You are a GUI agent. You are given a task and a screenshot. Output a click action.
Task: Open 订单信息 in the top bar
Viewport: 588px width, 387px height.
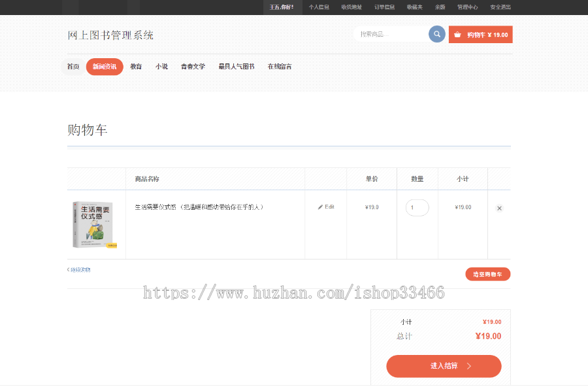(384, 7)
